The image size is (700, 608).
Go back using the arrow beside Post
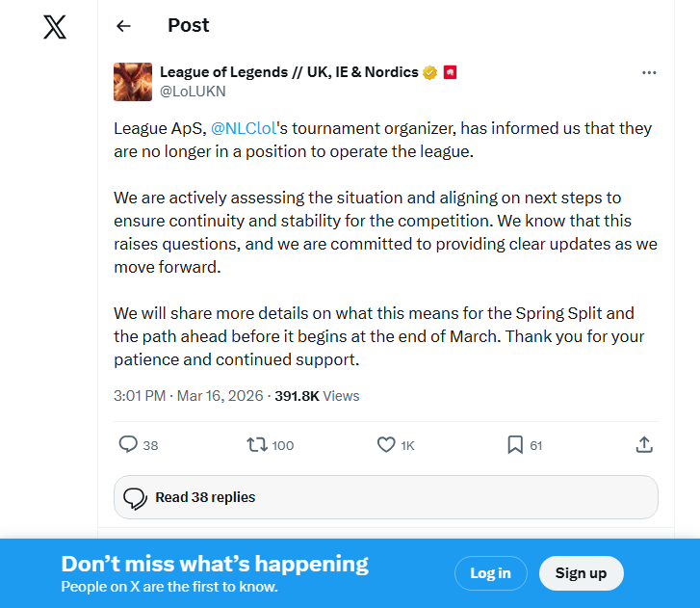[123, 26]
